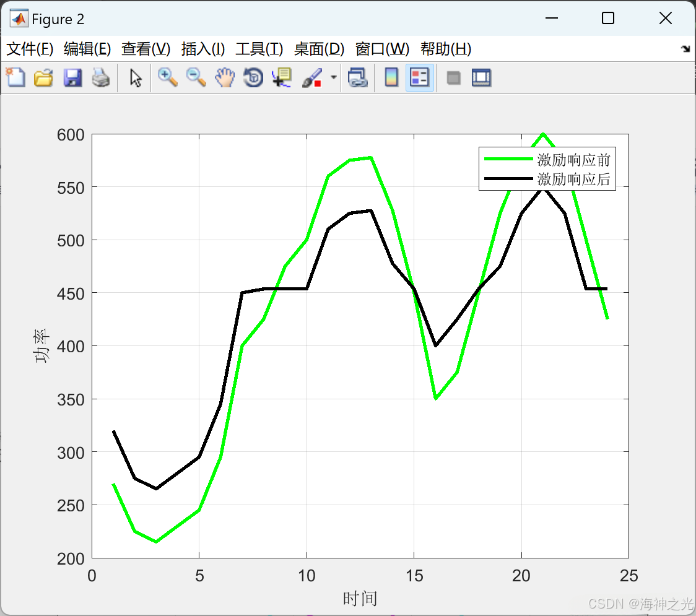Select the 功率 y-axis label
The width and height of the screenshot is (696, 616).
pyautogui.click(x=41, y=345)
